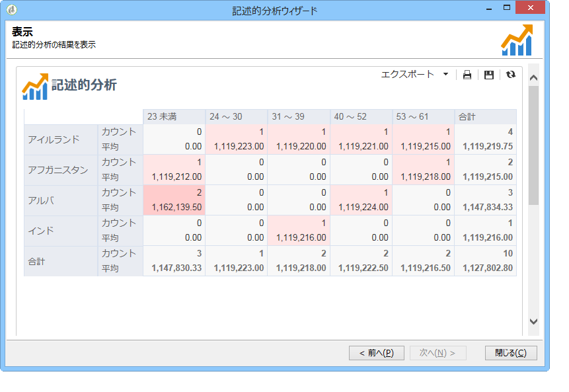Viewport: 569px width, 392px height.
Task: Click the application icon in title bar
Action: 11,9
